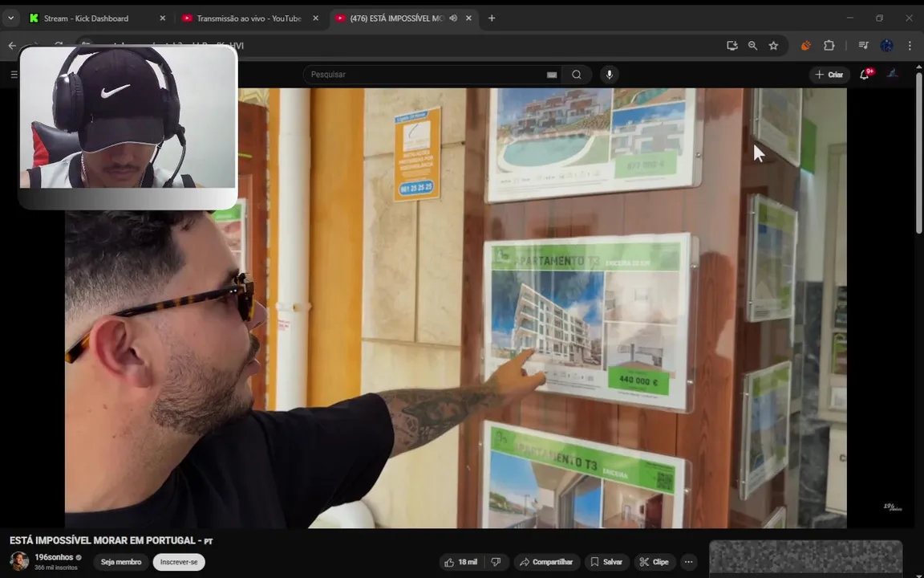The image size is (924, 578).
Task: Open more actions three-dot button
Action: coord(688,562)
